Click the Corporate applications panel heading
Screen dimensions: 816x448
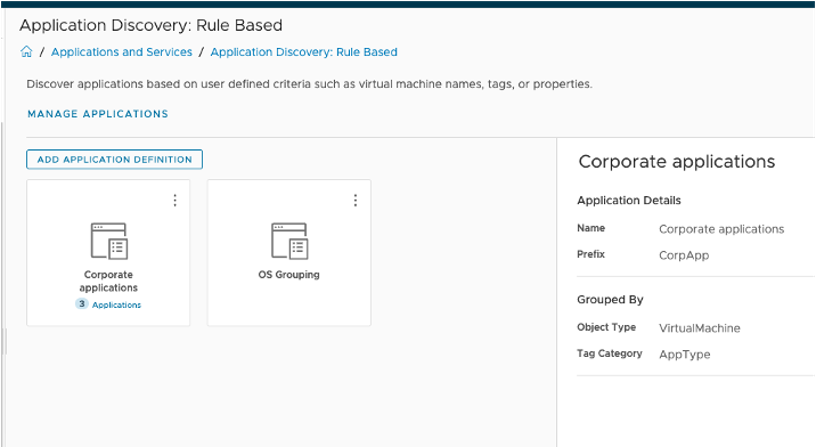[677, 162]
